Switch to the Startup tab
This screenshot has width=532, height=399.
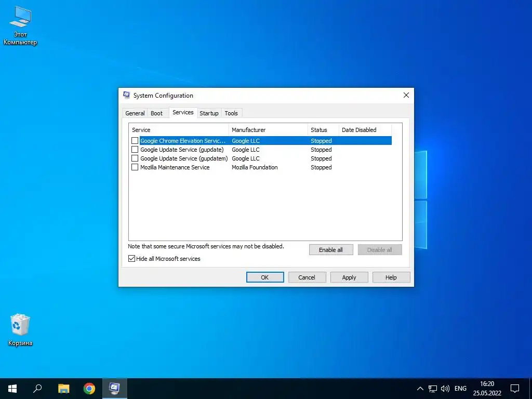tap(209, 113)
